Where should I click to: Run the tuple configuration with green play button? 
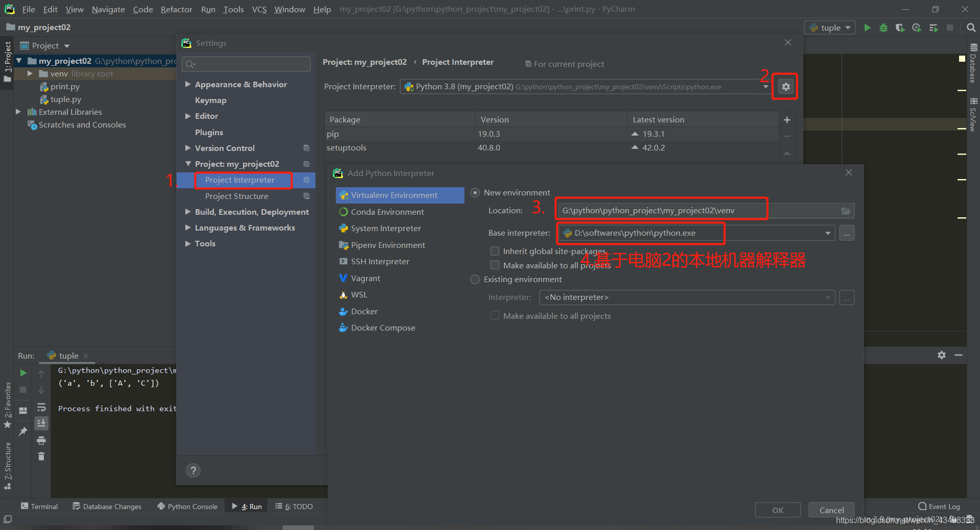(867, 28)
